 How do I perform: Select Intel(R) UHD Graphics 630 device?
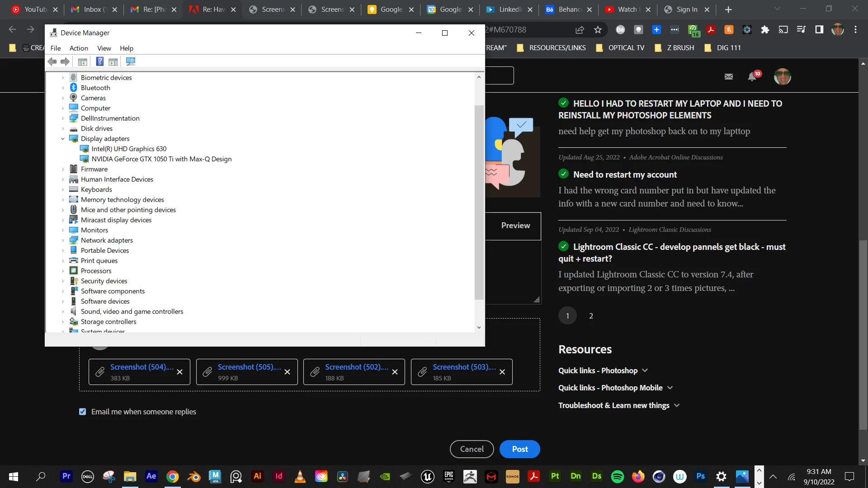[129, 149]
